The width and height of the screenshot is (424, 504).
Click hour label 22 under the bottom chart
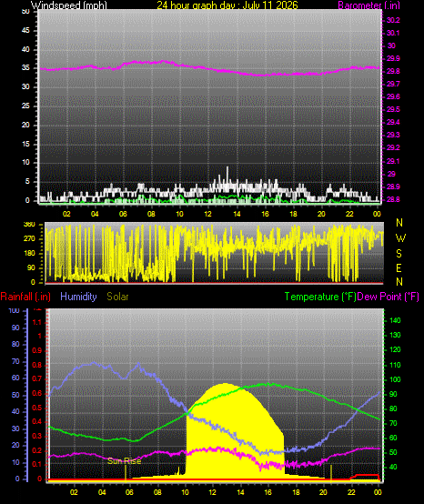coord(351,492)
